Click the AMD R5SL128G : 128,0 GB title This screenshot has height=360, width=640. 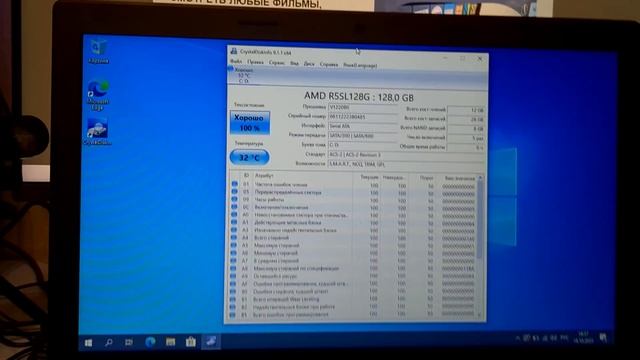(x=358, y=97)
